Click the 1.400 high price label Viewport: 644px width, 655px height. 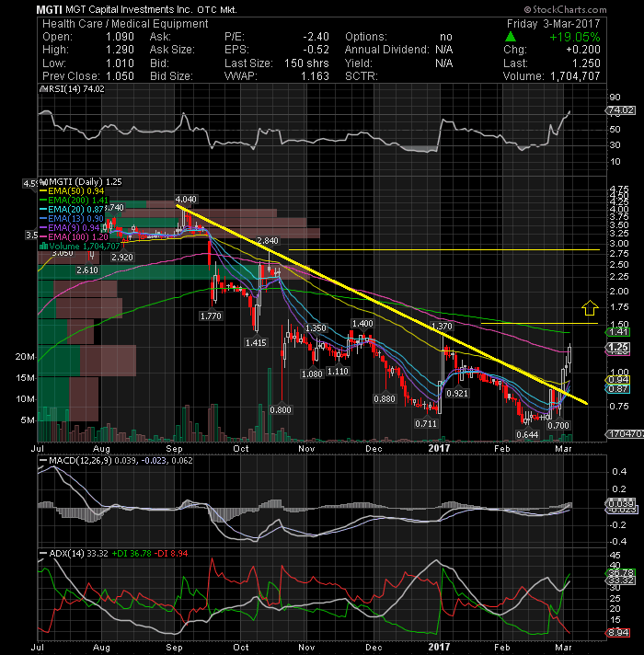point(362,323)
